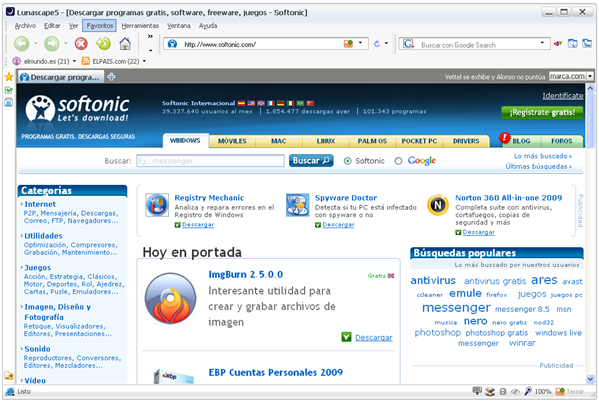Add a new tab with the plus icon
Viewport: 599px width, 401px height.
(x=111, y=77)
